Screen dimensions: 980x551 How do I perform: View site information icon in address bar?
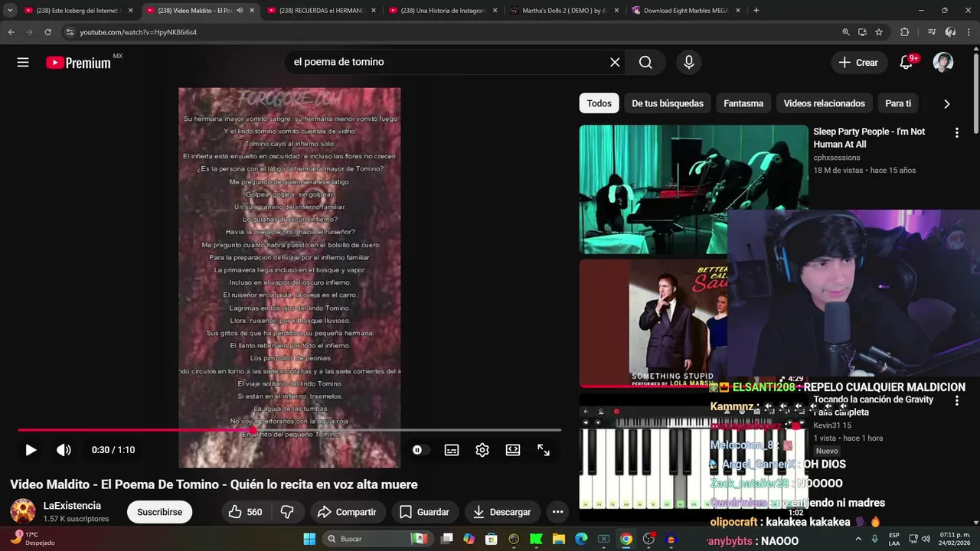[x=69, y=32]
